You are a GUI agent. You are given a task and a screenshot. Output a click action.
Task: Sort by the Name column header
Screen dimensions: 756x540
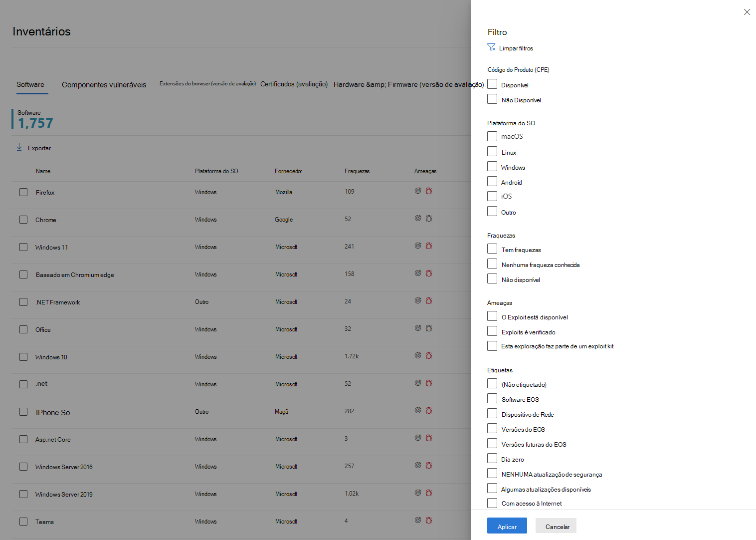click(x=43, y=171)
